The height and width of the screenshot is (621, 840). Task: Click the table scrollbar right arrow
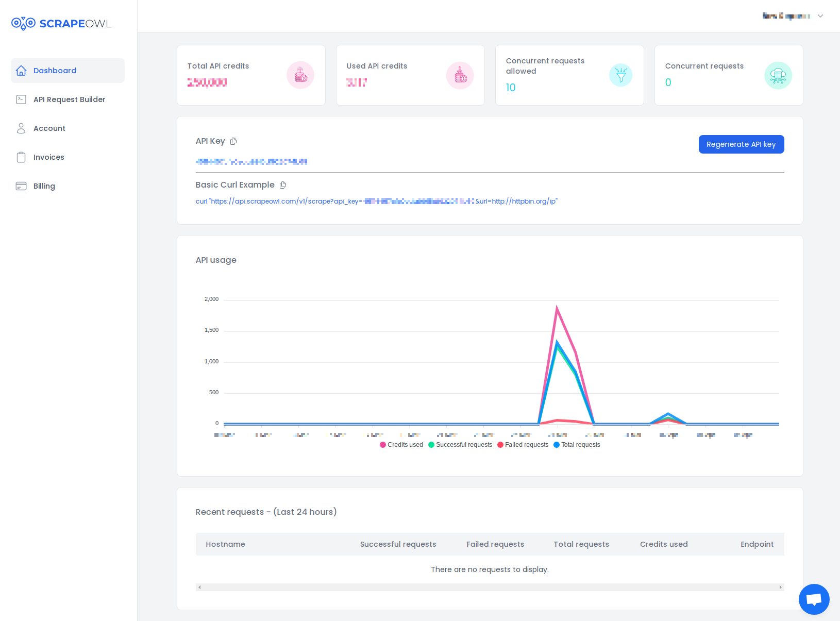point(781,588)
